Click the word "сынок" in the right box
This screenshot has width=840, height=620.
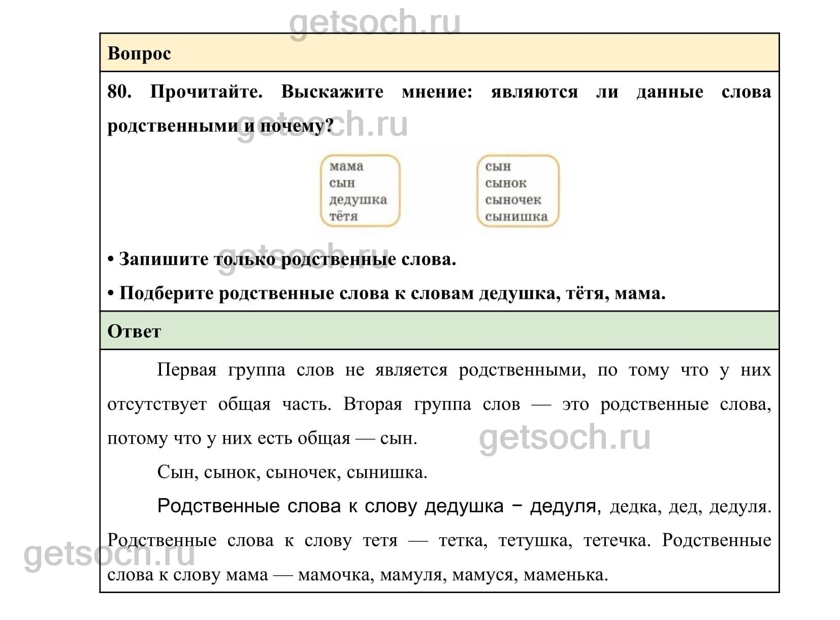tap(506, 183)
